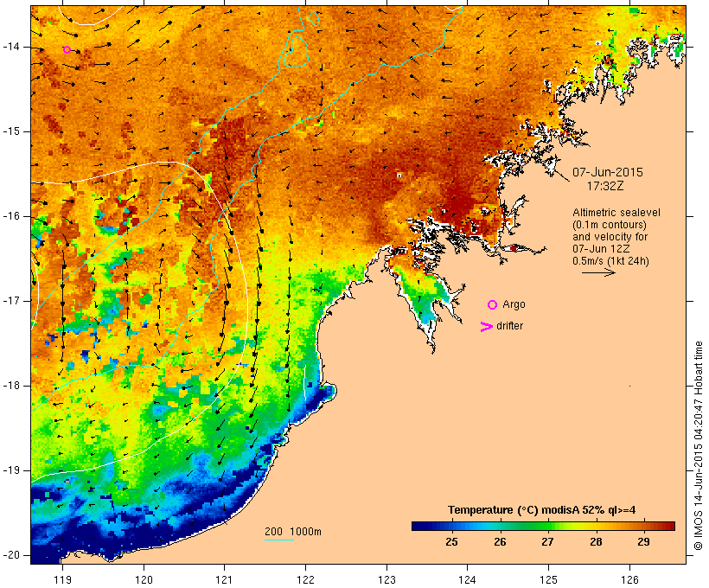Click the '0.5m/s (1kt 24h)' label
The height and width of the screenshot is (588, 709).
click(x=610, y=261)
